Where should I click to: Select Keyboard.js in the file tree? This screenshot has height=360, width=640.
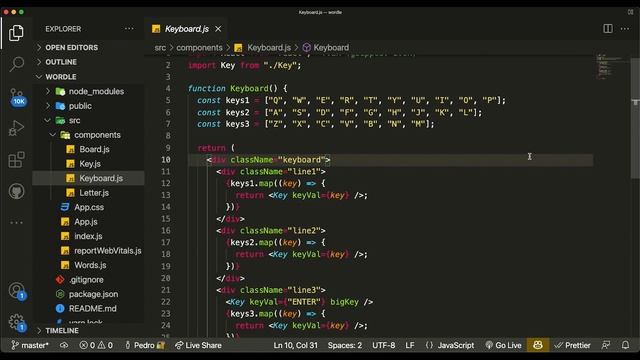88,178
